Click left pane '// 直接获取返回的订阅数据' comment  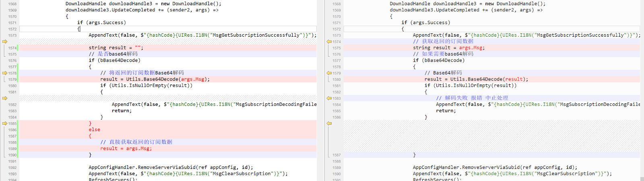(136, 142)
